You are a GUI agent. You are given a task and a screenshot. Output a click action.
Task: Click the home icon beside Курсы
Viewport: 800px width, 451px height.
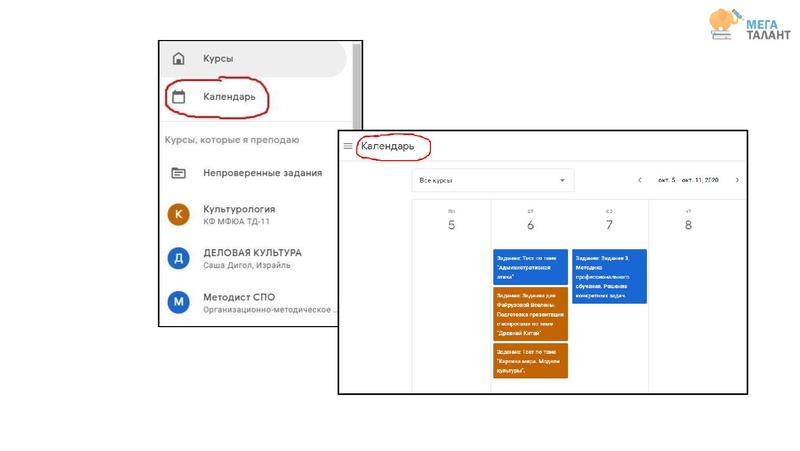click(x=179, y=59)
